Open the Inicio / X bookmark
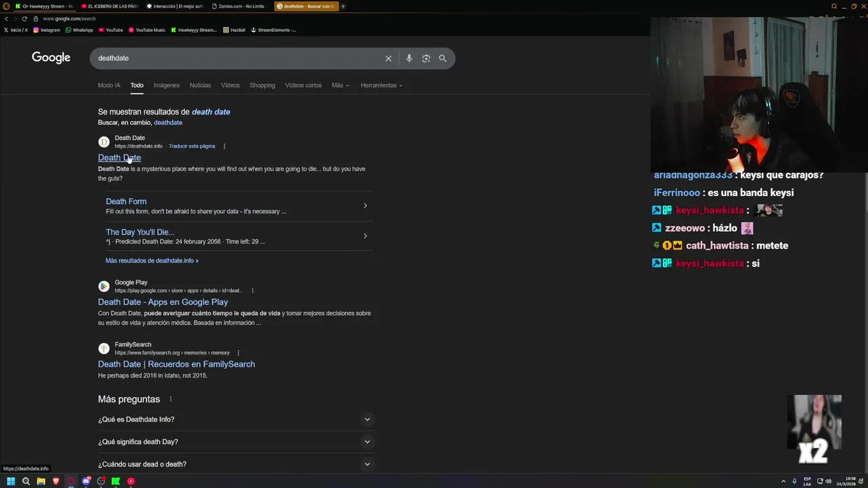The width and height of the screenshot is (868, 488). [x=16, y=30]
